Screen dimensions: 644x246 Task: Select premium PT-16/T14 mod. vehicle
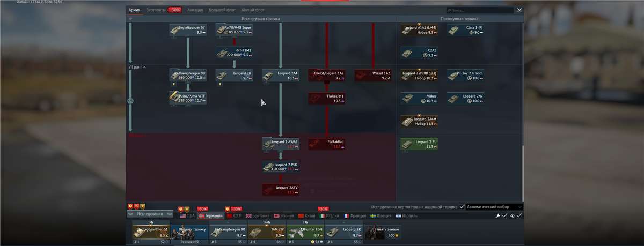466,76
